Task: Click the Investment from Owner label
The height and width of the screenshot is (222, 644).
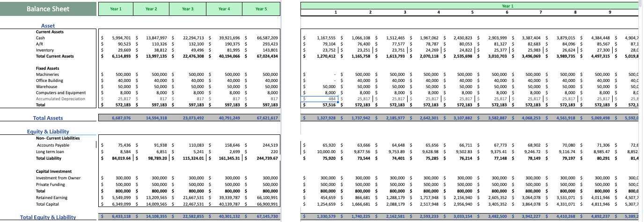Action: [59, 178]
